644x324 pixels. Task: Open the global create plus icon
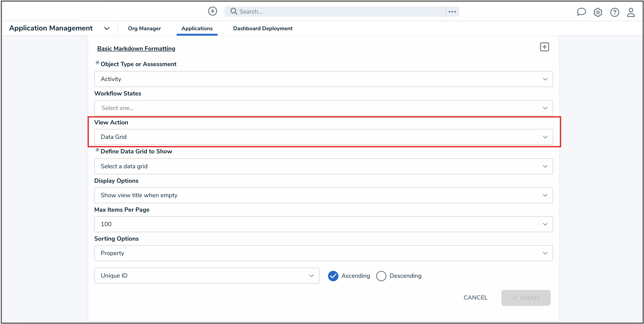pos(212,11)
